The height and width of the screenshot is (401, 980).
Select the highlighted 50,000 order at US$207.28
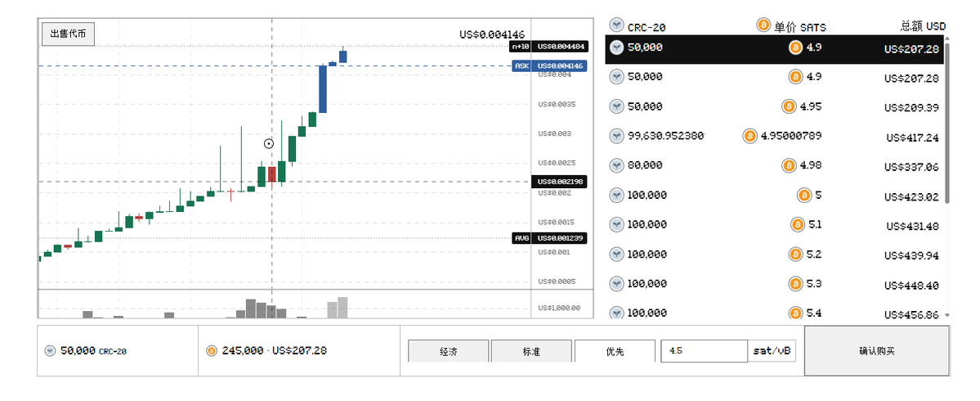click(x=774, y=48)
